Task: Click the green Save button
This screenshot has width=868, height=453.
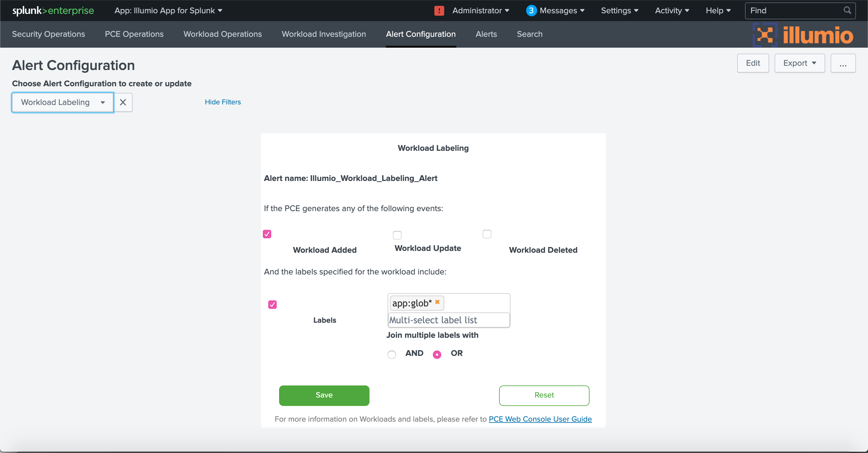Action: (x=324, y=395)
